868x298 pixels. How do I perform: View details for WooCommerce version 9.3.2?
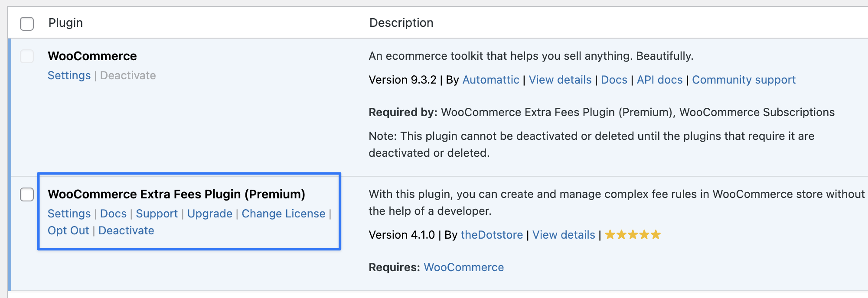pyautogui.click(x=560, y=80)
